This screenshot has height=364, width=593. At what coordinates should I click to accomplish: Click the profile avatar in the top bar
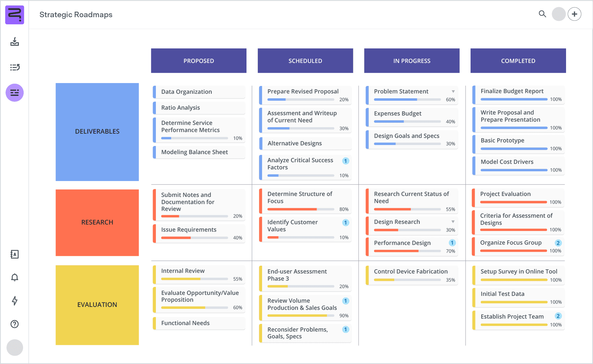(x=559, y=14)
